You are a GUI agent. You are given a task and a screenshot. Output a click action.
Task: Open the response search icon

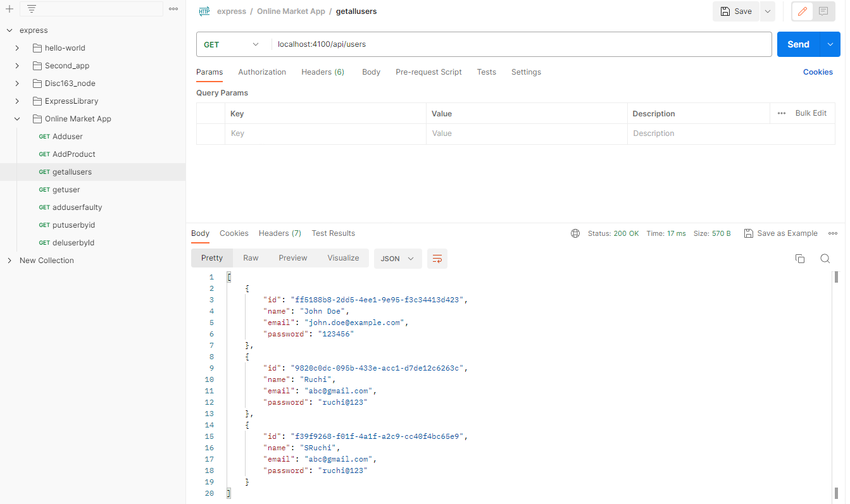(825, 258)
